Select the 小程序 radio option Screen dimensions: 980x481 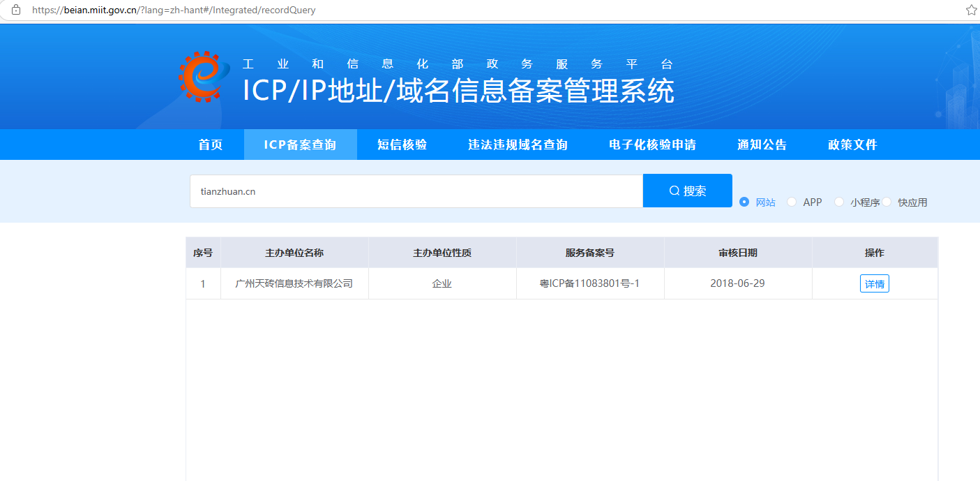839,202
